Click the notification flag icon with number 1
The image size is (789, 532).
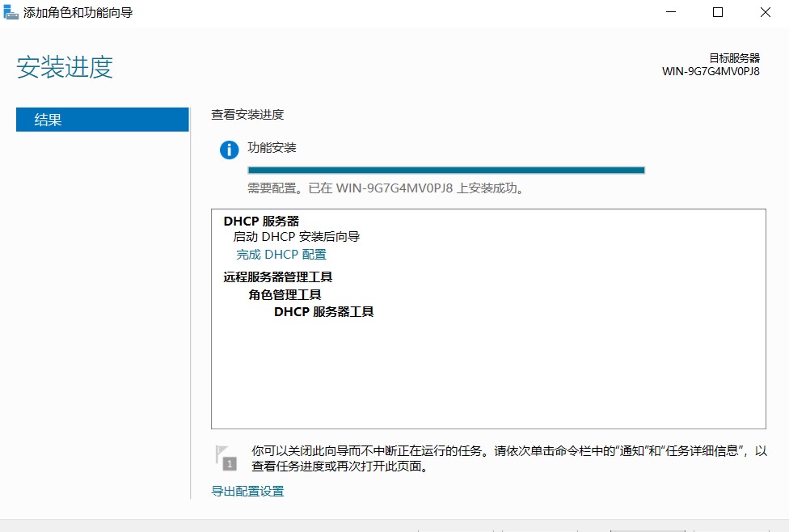(x=226, y=458)
